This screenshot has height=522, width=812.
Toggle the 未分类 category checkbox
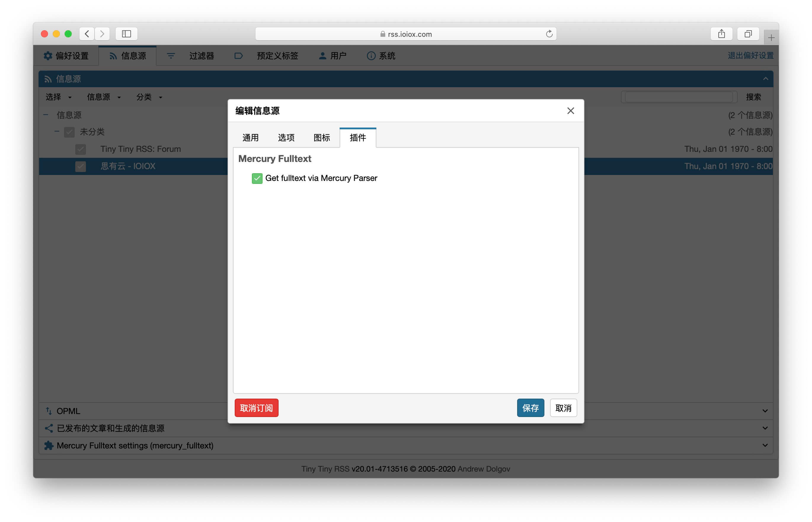pyautogui.click(x=69, y=132)
